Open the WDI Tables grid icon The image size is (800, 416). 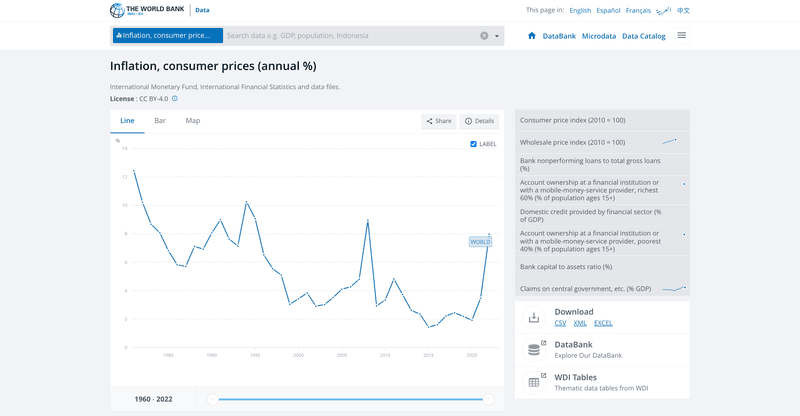point(534,381)
